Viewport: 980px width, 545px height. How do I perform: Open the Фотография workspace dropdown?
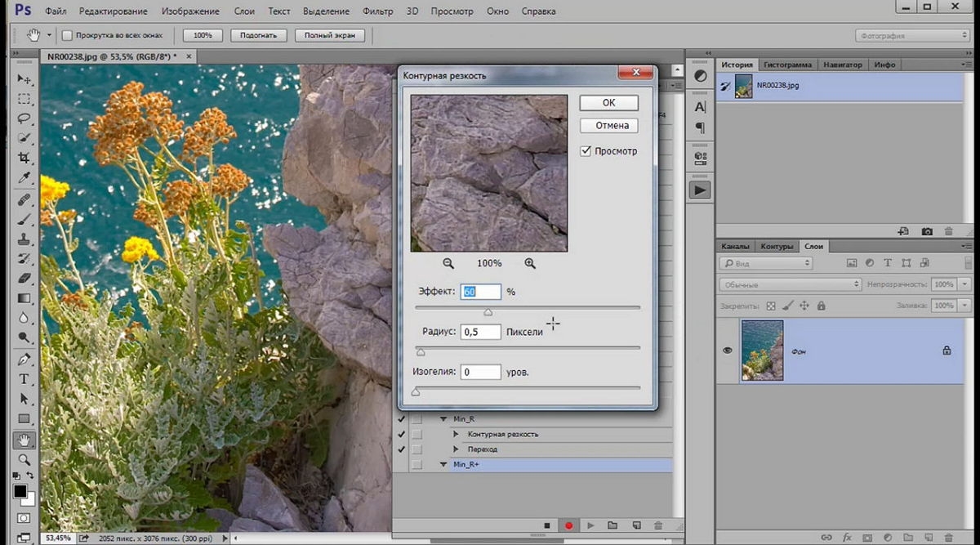912,36
